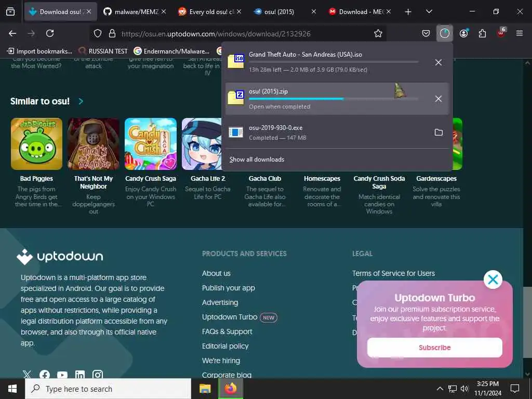Screen dimensions: 532x399
Task: Click osu! (2015).zip download progress bar
Action: point(334,99)
